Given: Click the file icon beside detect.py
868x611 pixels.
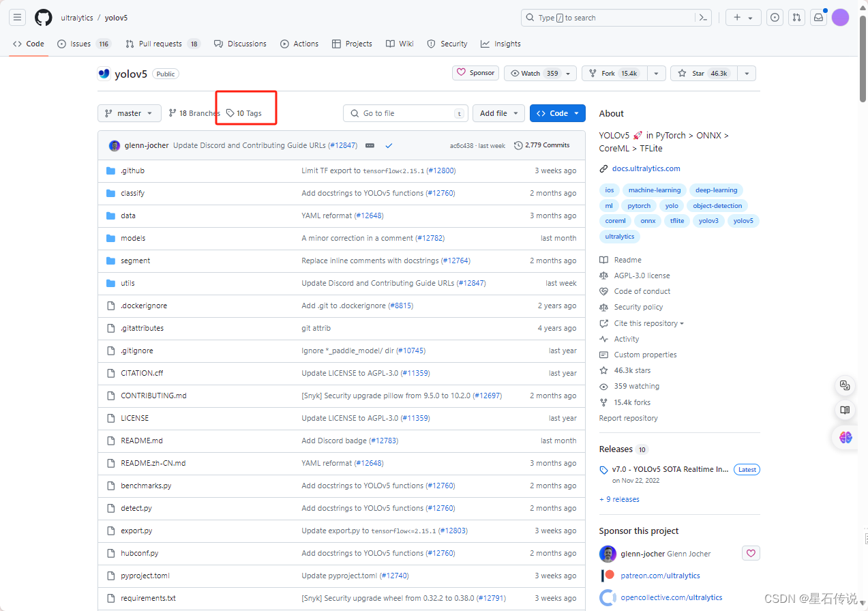Looking at the screenshot, I should tap(111, 508).
